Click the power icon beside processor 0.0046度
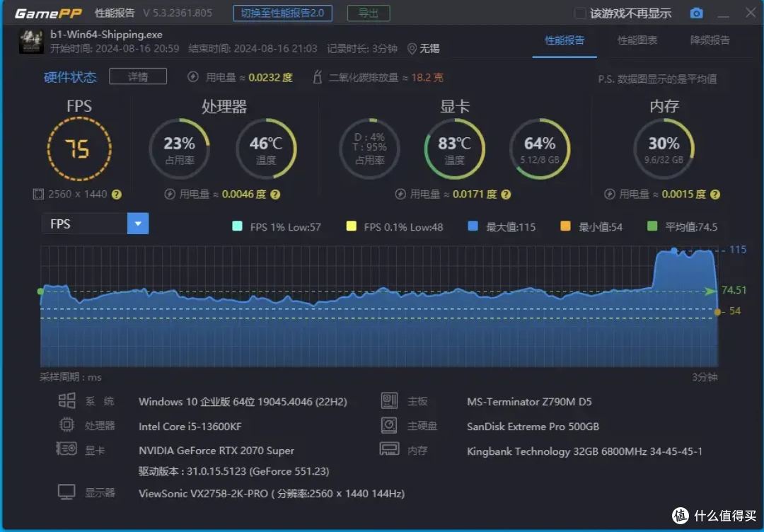The image size is (764, 532). coord(170,195)
